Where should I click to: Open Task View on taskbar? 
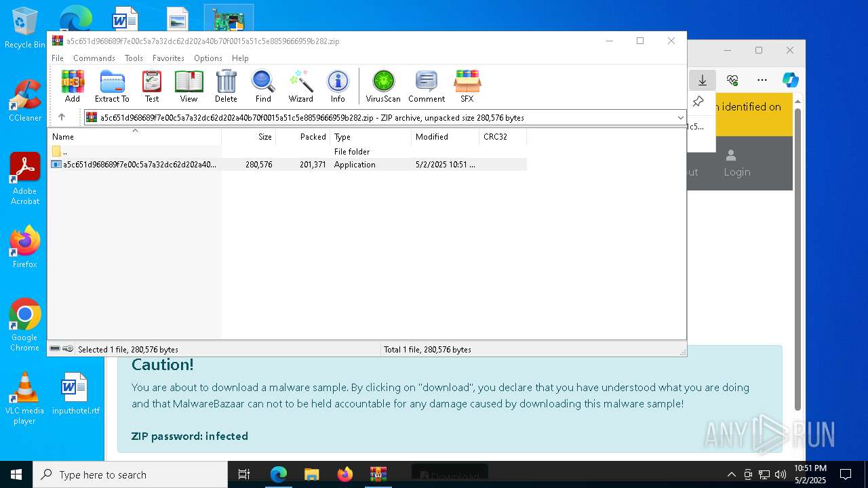(244, 474)
